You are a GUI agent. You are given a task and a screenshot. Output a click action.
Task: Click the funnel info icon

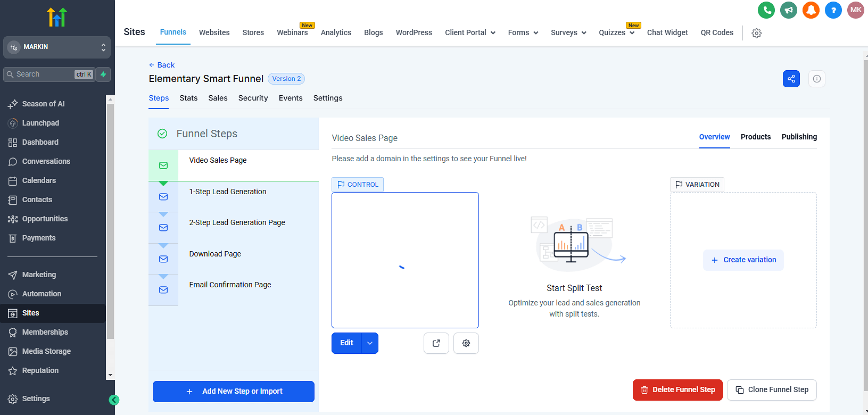(817, 79)
